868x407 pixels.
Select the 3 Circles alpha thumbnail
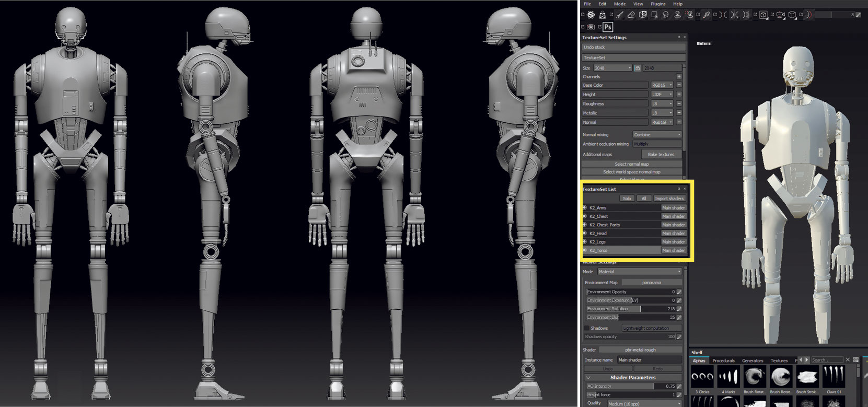click(702, 376)
